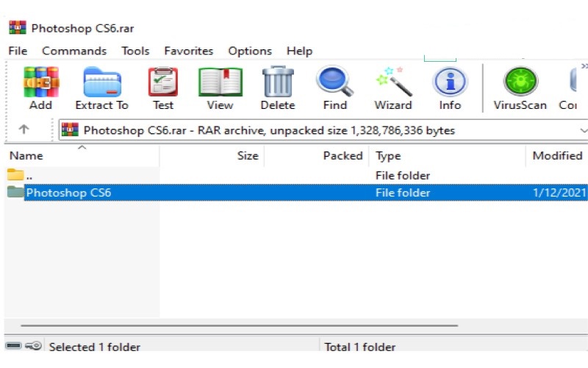This screenshot has width=588, height=368.
Task: Open the File menu
Action: pyautogui.click(x=18, y=51)
